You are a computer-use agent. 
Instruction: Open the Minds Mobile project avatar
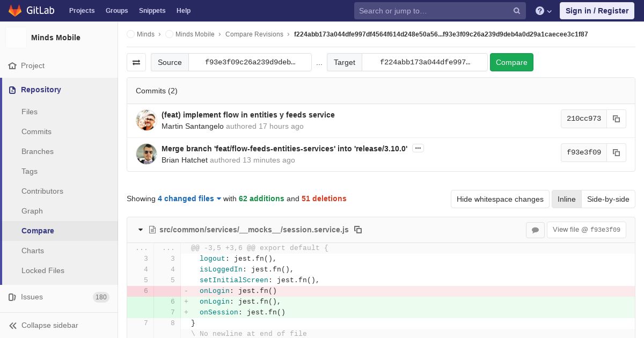click(x=16, y=38)
